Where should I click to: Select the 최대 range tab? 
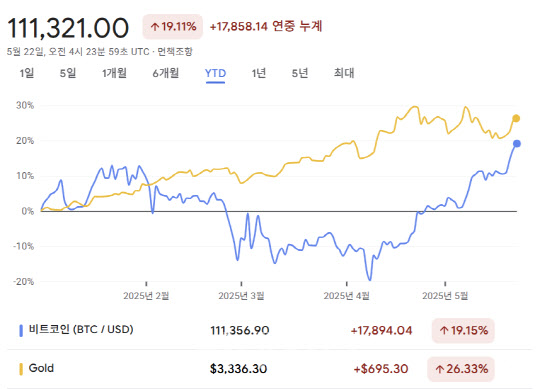click(x=344, y=73)
